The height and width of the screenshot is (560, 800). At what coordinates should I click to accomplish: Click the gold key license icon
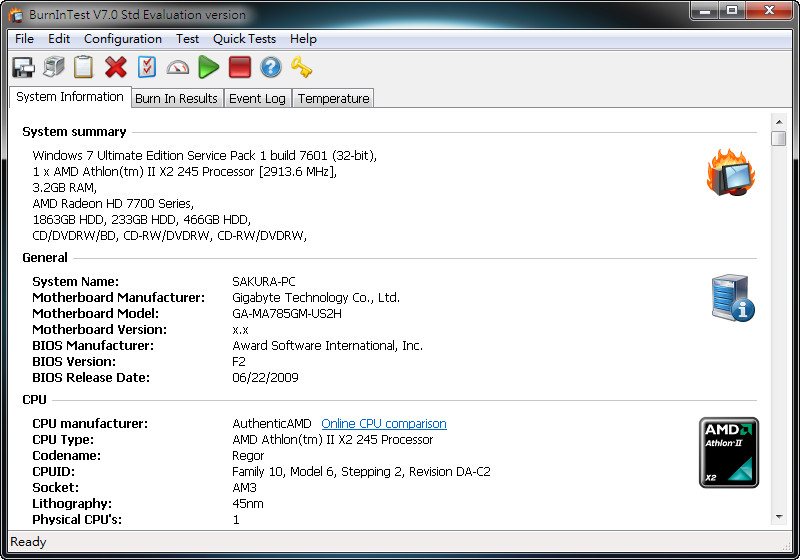point(302,67)
